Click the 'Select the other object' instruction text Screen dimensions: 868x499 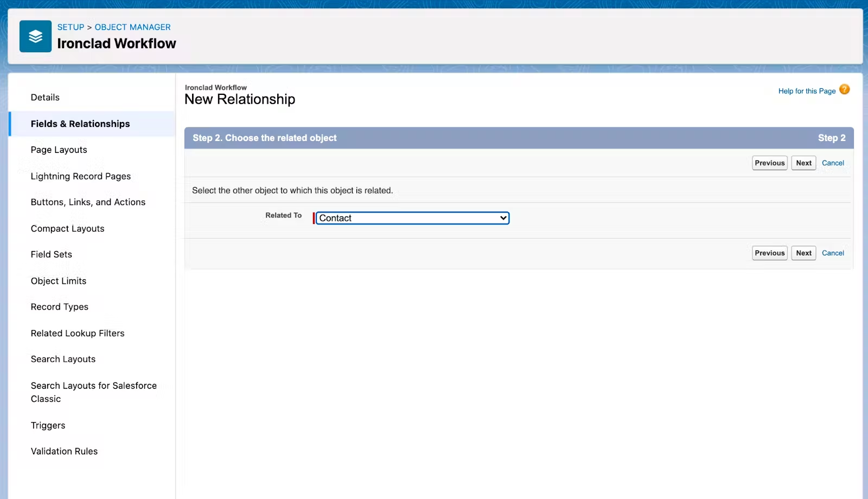292,190
